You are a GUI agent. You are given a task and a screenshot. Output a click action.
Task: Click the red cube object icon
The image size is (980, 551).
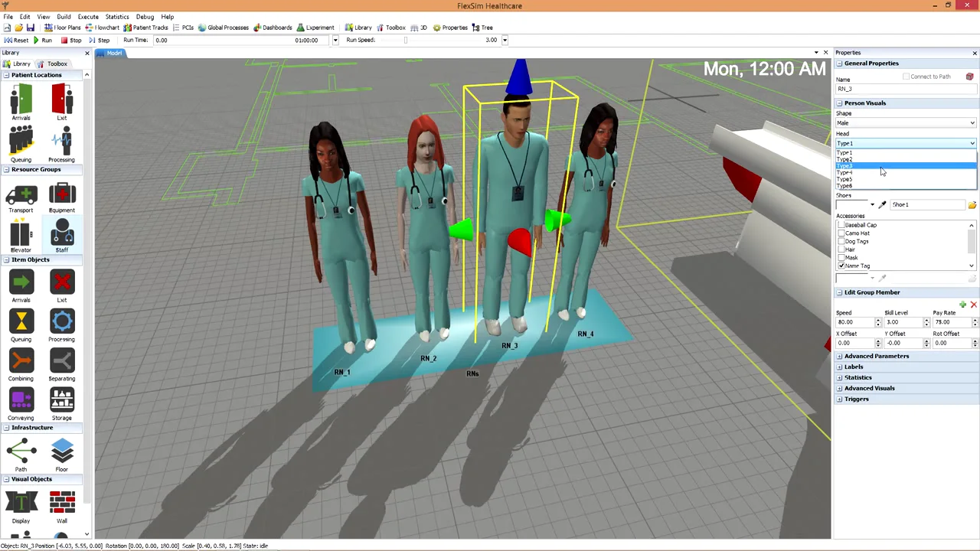(969, 77)
